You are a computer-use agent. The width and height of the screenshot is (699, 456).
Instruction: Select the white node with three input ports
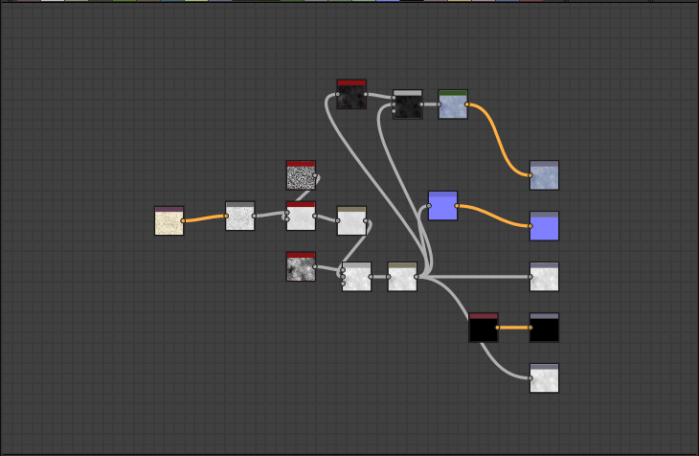[356, 277]
